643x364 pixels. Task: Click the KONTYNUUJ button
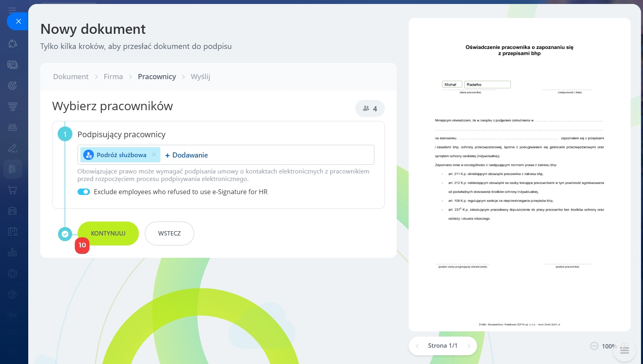108,234
